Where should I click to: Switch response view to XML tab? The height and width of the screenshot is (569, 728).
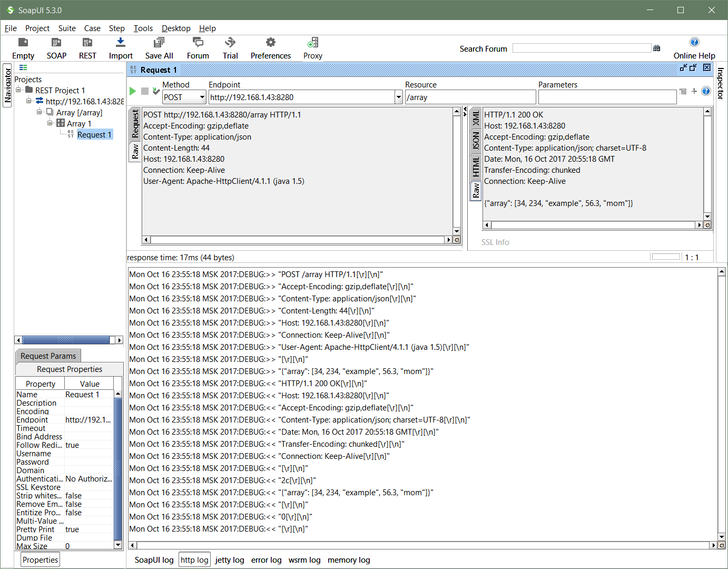pyautogui.click(x=476, y=118)
